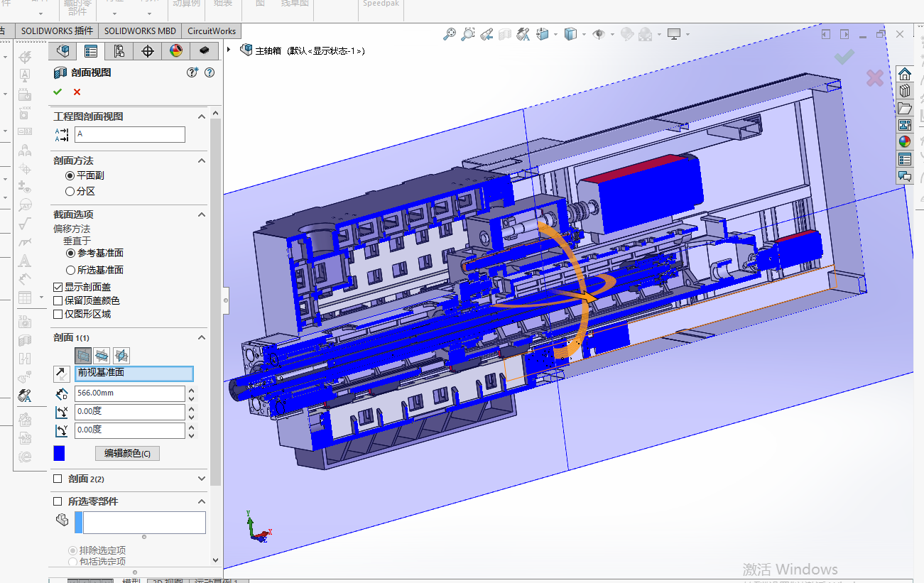Click the 566.00mm offset distance field

(129, 393)
